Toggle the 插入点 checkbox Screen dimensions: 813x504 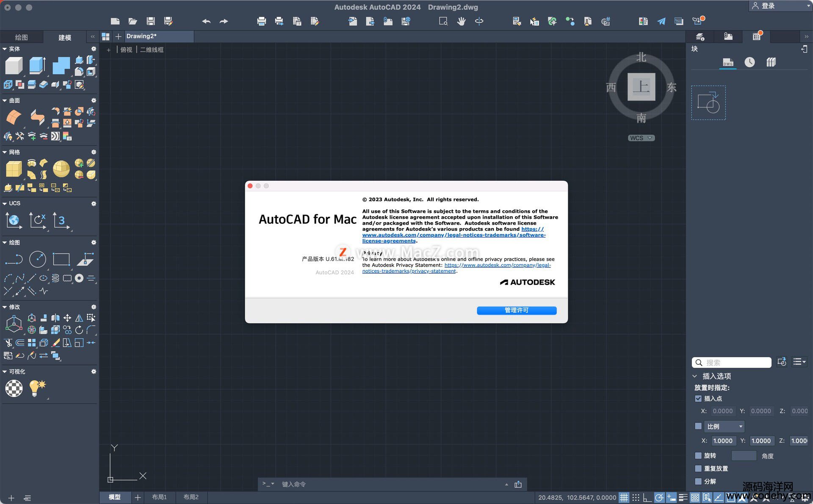[698, 399]
